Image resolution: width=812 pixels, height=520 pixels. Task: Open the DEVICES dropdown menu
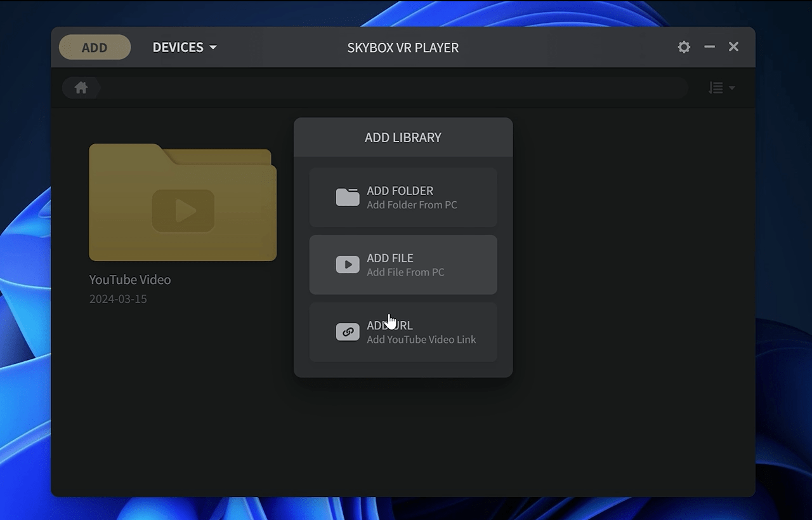click(178, 48)
